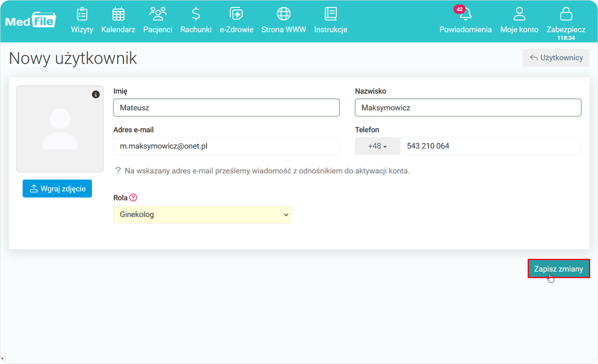Click the 118:34 session timer text
The width and height of the screenshot is (598, 364).
tap(566, 38)
